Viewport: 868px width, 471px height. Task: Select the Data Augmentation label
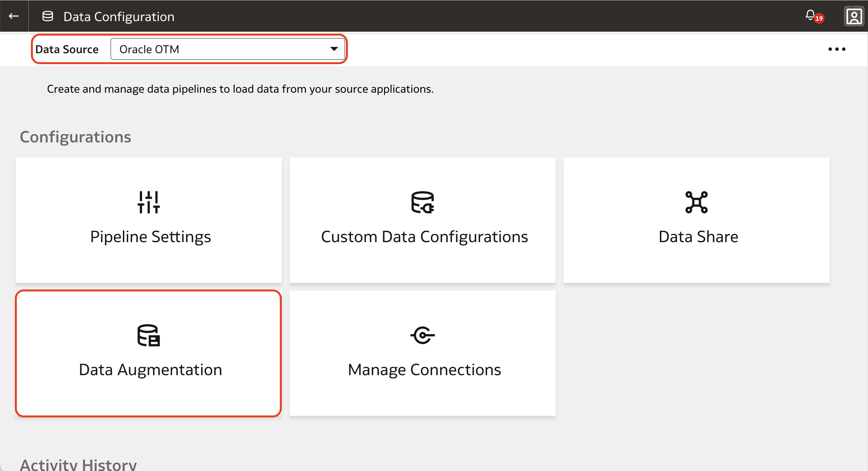point(150,370)
